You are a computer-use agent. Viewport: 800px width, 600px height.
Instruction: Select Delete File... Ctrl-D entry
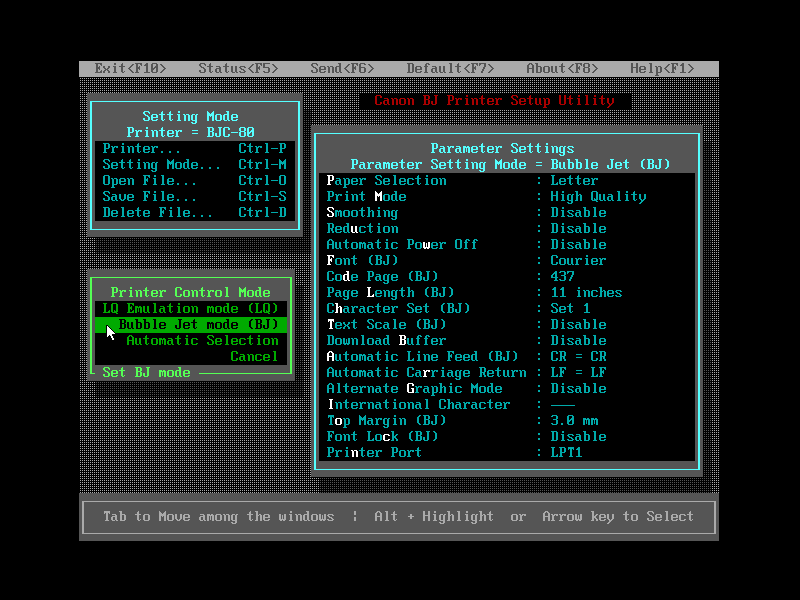194,212
